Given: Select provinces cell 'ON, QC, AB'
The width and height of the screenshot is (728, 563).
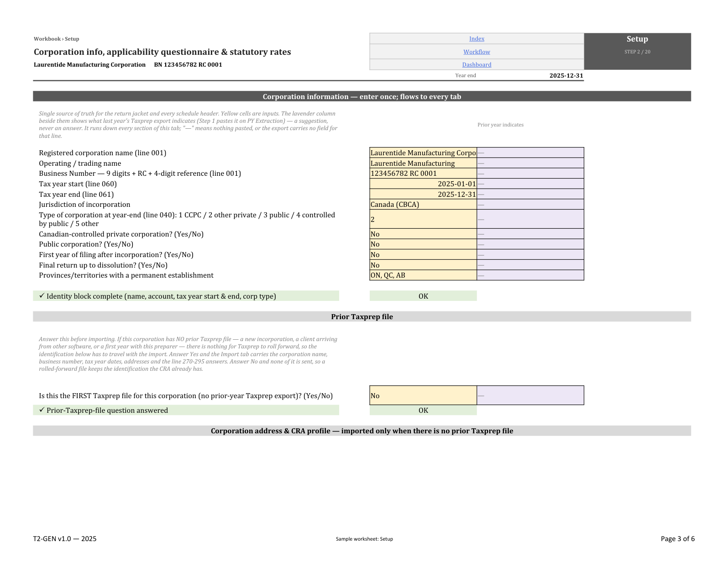Looking at the screenshot, I should (423, 275).
